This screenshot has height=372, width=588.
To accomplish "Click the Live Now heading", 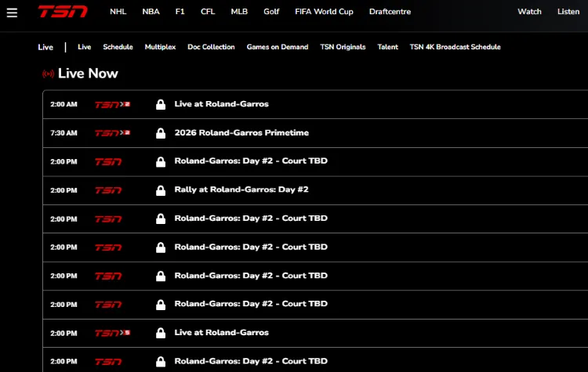I will tap(88, 74).
